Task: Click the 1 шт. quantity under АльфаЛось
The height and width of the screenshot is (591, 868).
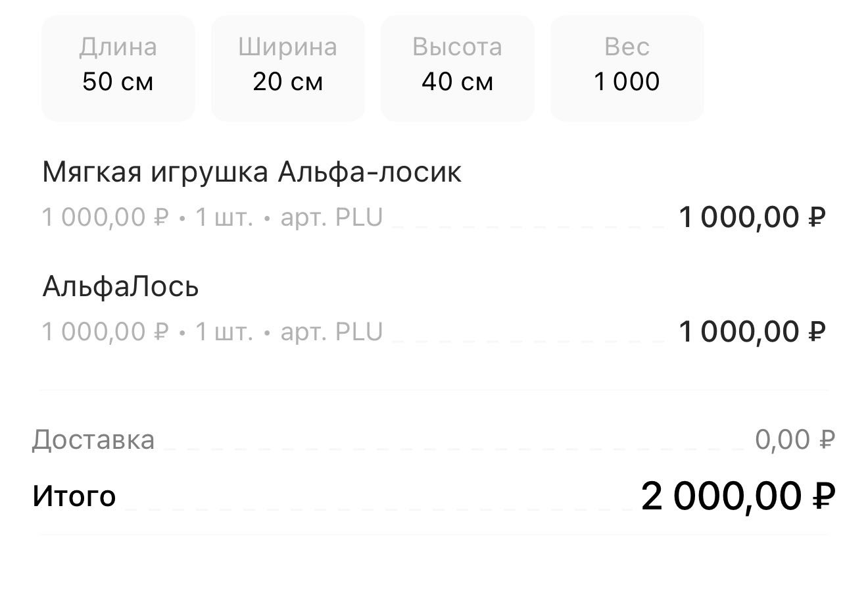Action: pos(224,332)
